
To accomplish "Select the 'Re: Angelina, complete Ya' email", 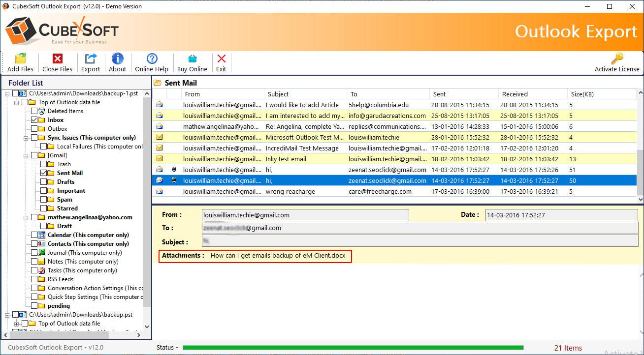I will 394,126.
